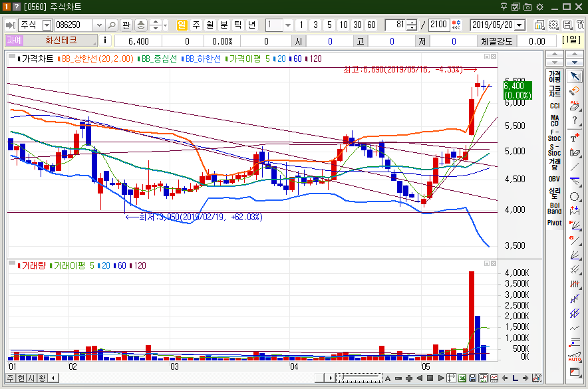Click the 30 interval button
Screen dimensions: 588x389
357,25
